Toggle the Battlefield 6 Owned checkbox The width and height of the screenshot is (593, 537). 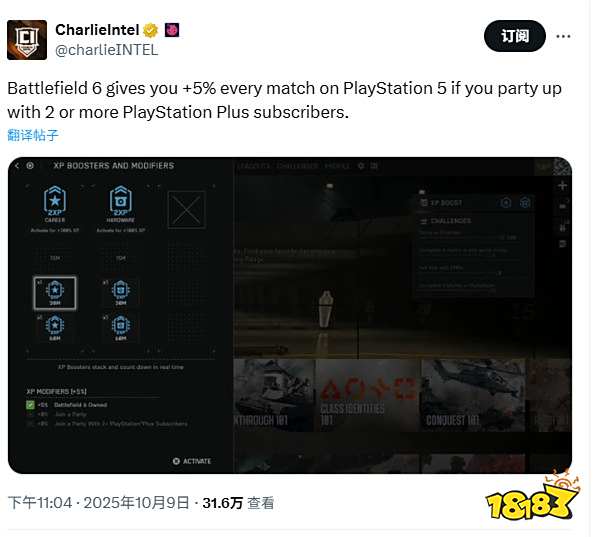tap(30, 405)
